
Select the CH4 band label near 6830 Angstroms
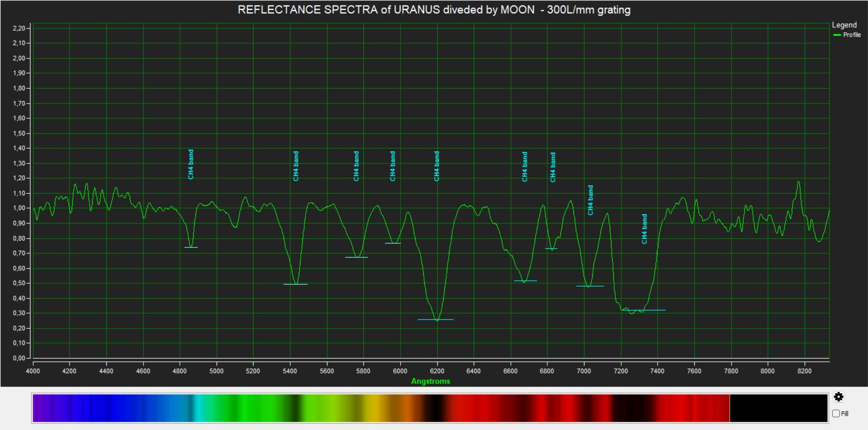(x=553, y=167)
